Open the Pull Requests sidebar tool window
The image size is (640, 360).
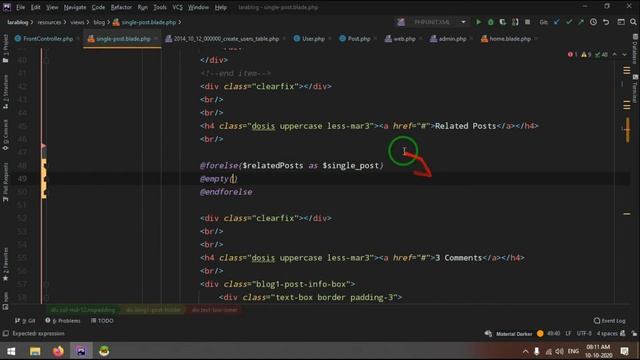point(5,182)
